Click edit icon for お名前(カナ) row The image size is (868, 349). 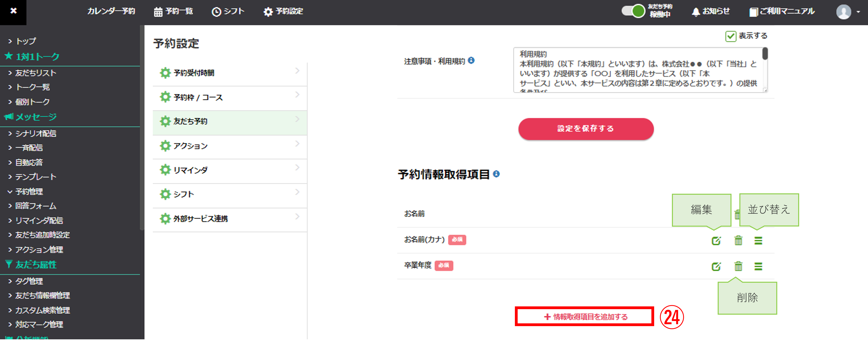[716, 240]
